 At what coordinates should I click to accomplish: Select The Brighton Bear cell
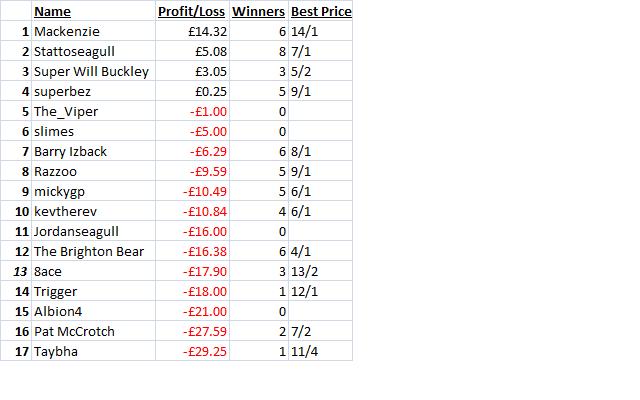click(x=93, y=251)
